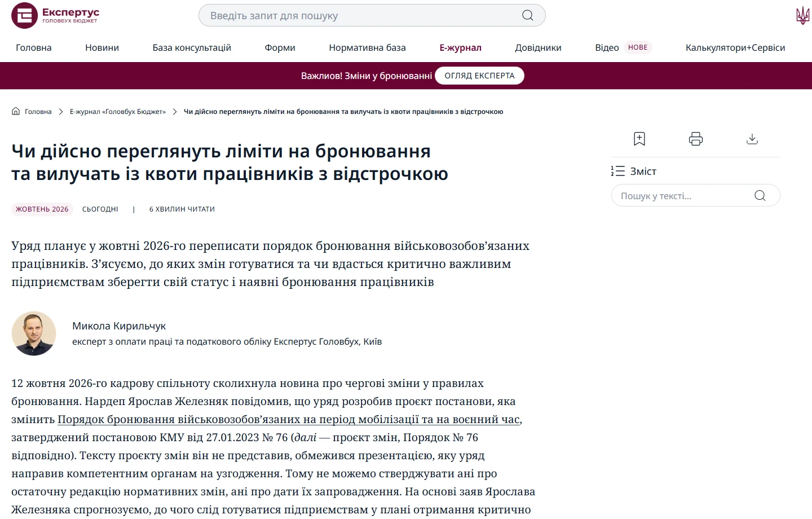This screenshot has height=519, width=812.
Task: Click the ЖОВТЕНЬ 2026 issue tag
Action: tap(42, 209)
